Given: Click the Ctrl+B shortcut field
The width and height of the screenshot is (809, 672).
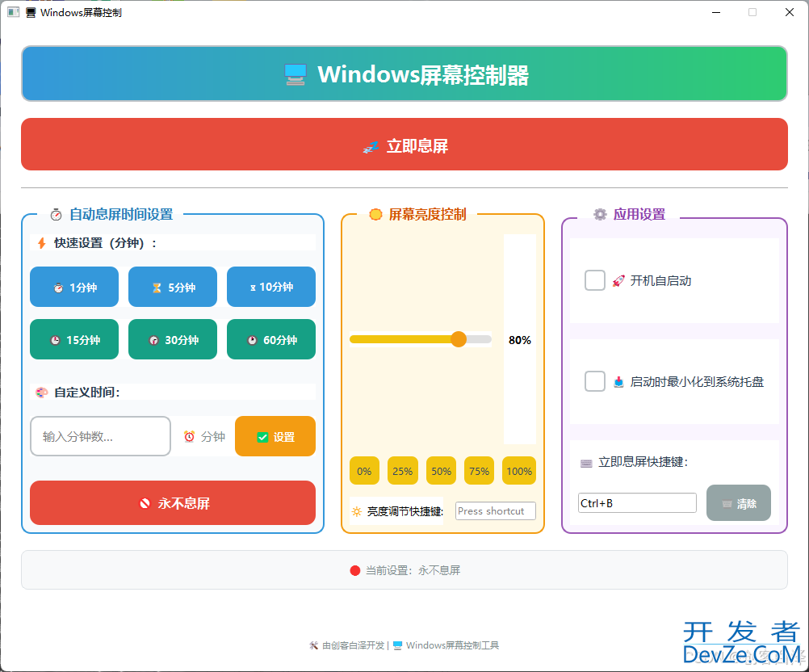Looking at the screenshot, I should [x=637, y=503].
